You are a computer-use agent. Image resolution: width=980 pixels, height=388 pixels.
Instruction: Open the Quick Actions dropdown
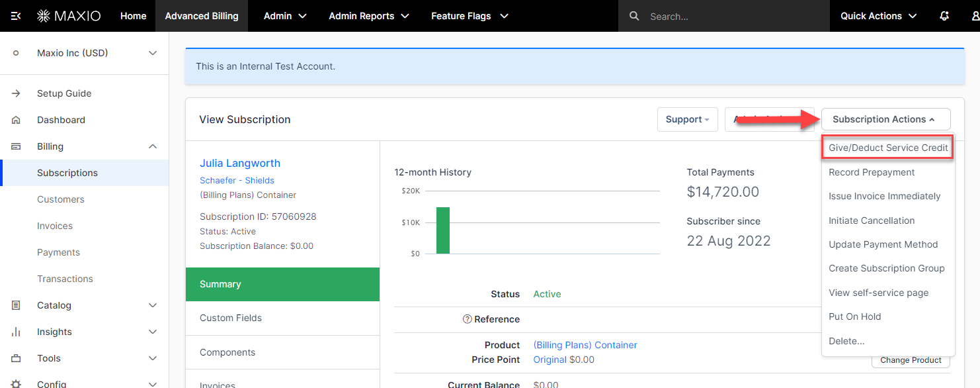point(878,16)
